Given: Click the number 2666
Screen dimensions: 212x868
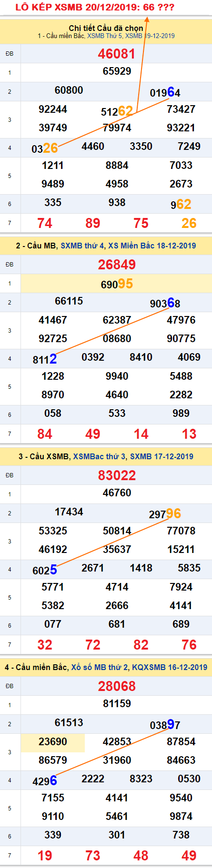Looking at the screenshot, I should [x=117, y=606].
